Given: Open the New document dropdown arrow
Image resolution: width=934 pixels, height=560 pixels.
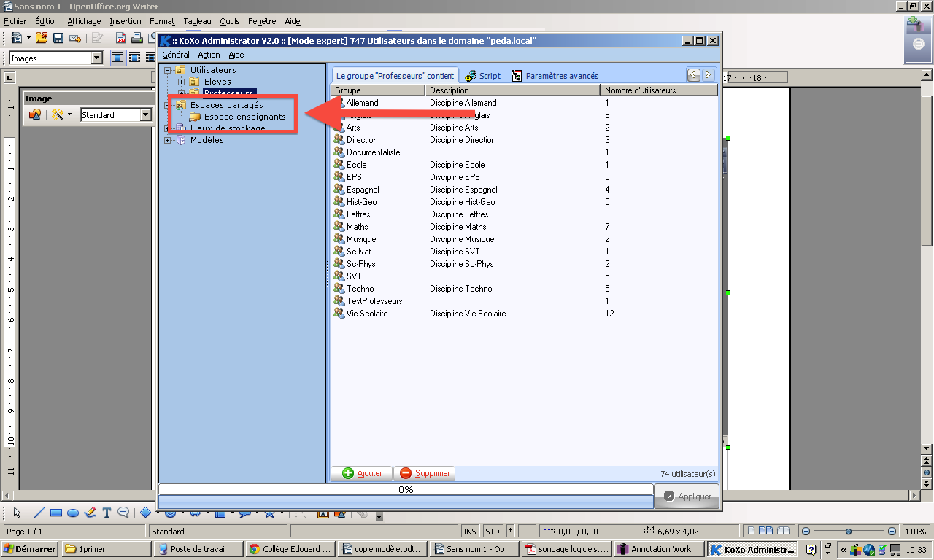Looking at the screenshot, I should coord(28,38).
